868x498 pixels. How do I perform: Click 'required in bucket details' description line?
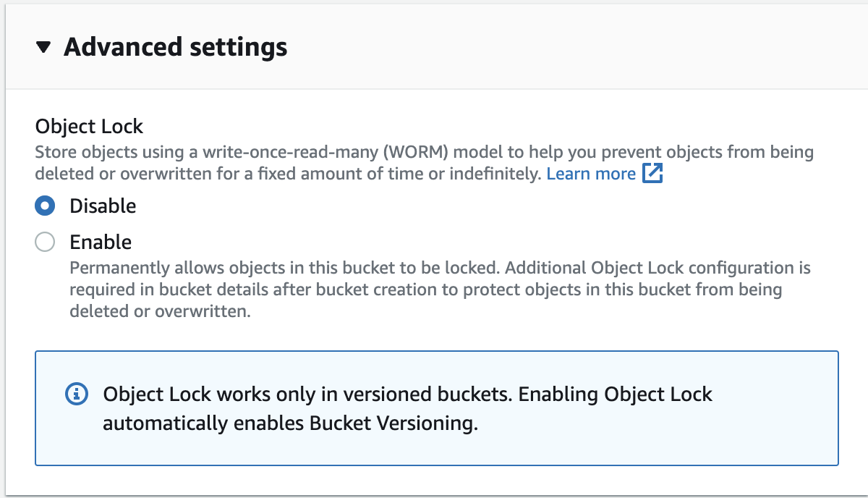pos(426,290)
